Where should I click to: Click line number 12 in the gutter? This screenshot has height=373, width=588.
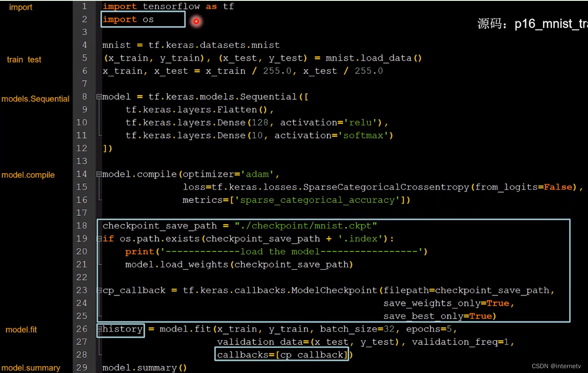pos(82,148)
